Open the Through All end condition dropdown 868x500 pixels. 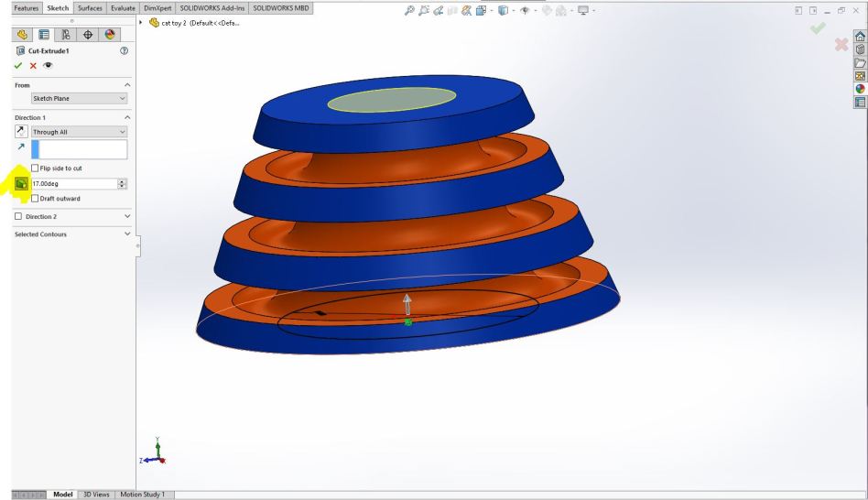pos(79,132)
